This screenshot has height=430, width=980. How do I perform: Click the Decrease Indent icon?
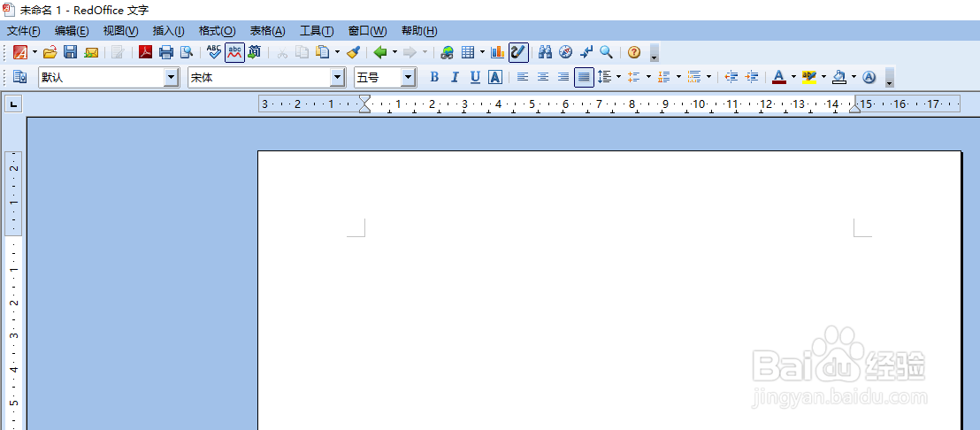(x=731, y=77)
